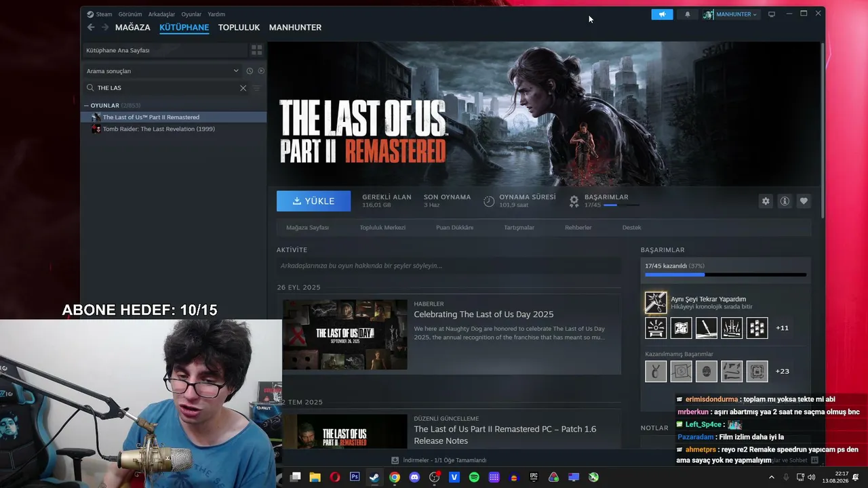Open Google Chrome from the taskbar
This screenshot has height=488, width=868.
[x=395, y=477]
